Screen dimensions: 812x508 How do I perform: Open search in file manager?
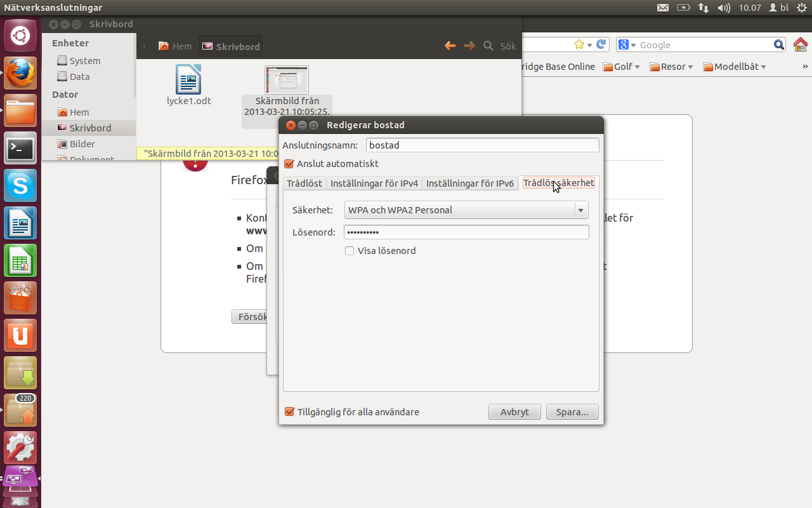pyautogui.click(x=488, y=46)
